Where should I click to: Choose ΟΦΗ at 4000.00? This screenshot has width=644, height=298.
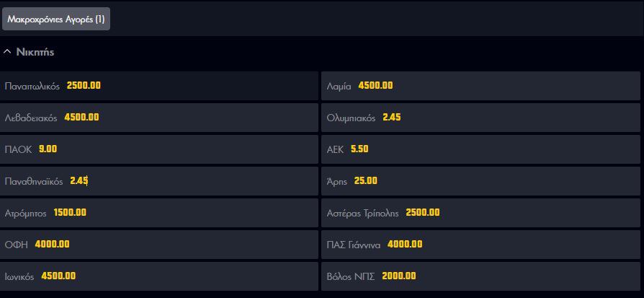159,244
